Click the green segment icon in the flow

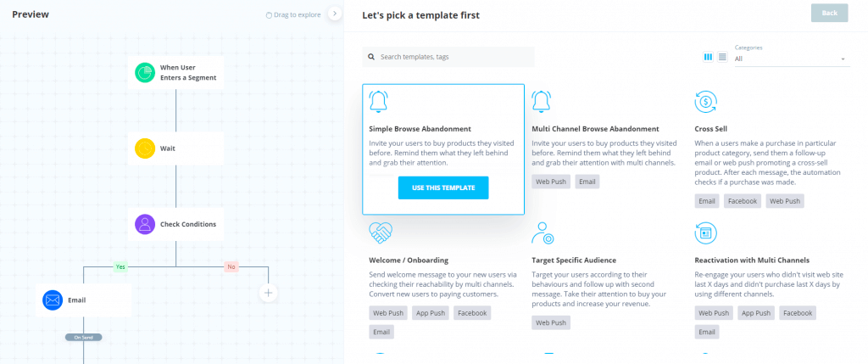tap(145, 72)
